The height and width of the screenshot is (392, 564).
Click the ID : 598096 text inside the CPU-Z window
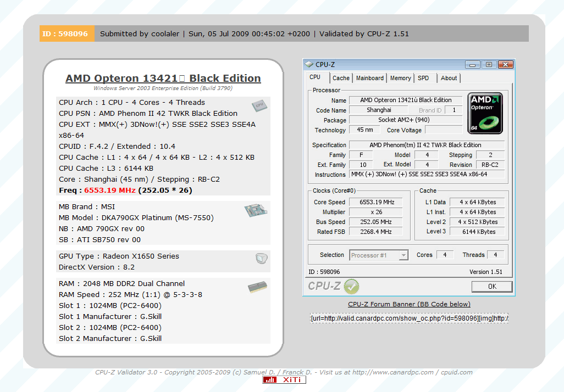click(x=324, y=272)
